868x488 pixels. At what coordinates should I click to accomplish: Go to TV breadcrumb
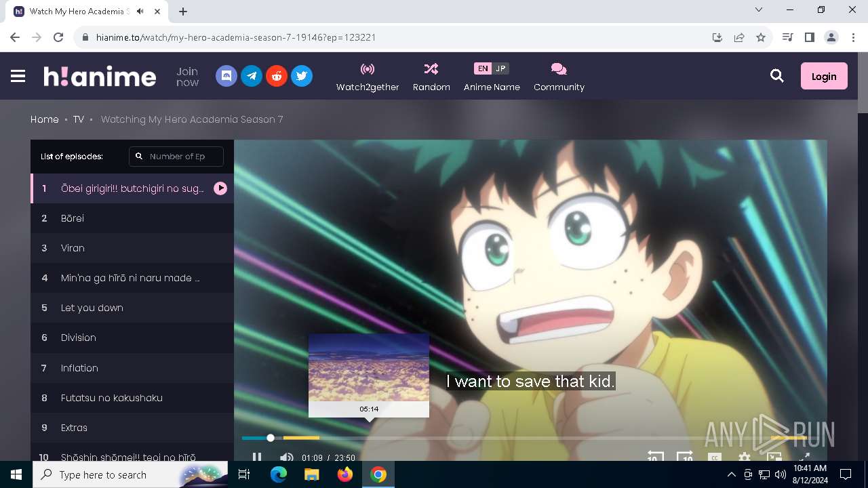pyautogui.click(x=79, y=119)
